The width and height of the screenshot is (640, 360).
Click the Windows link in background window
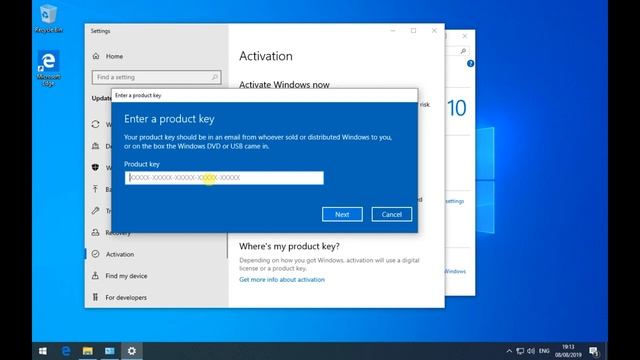(455, 271)
